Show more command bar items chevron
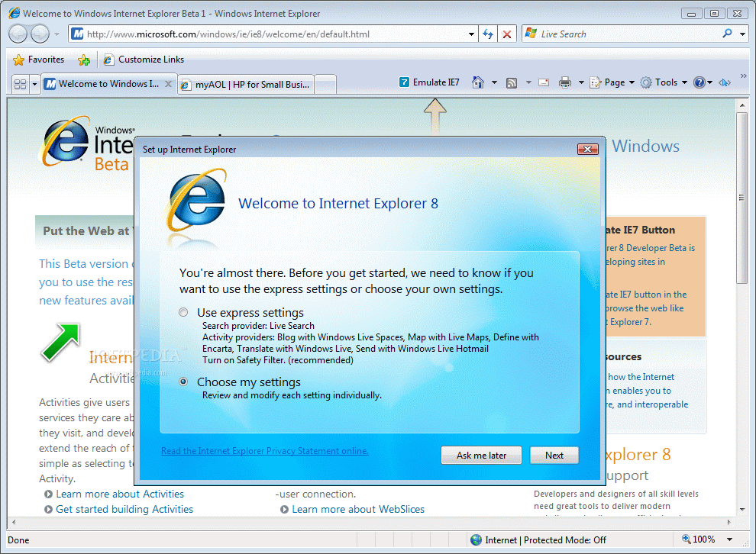The width and height of the screenshot is (756, 554). tap(744, 76)
